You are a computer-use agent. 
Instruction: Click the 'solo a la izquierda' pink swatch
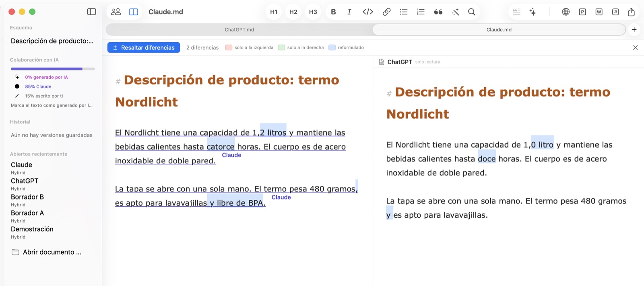(x=229, y=47)
